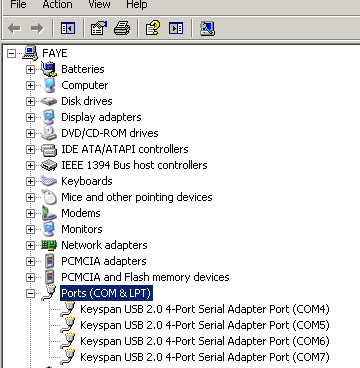Click the mouse icon beside Mice and other pointing devices
This screenshot has width=360, height=368.
[x=50, y=197]
